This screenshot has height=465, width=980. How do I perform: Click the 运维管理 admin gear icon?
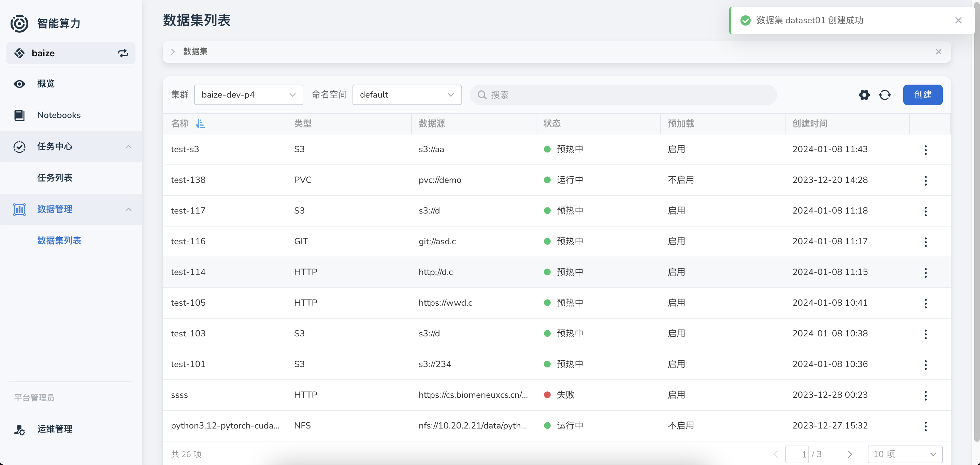(19, 430)
